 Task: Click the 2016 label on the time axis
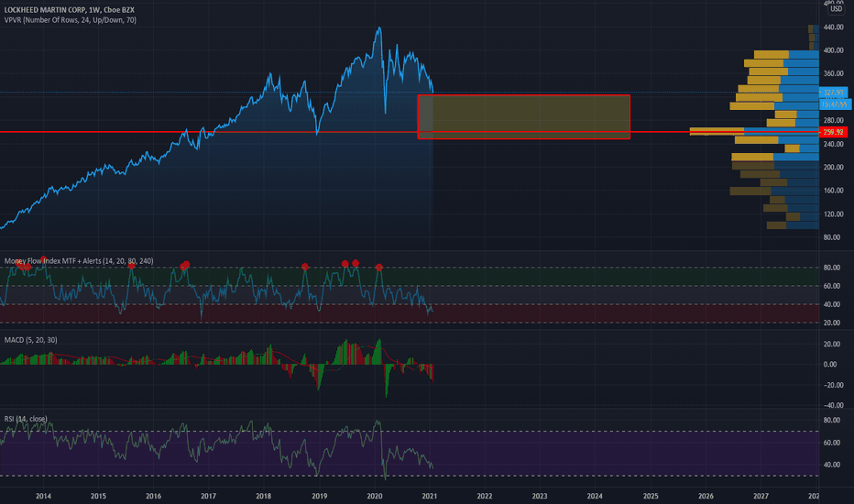[x=153, y=496]
